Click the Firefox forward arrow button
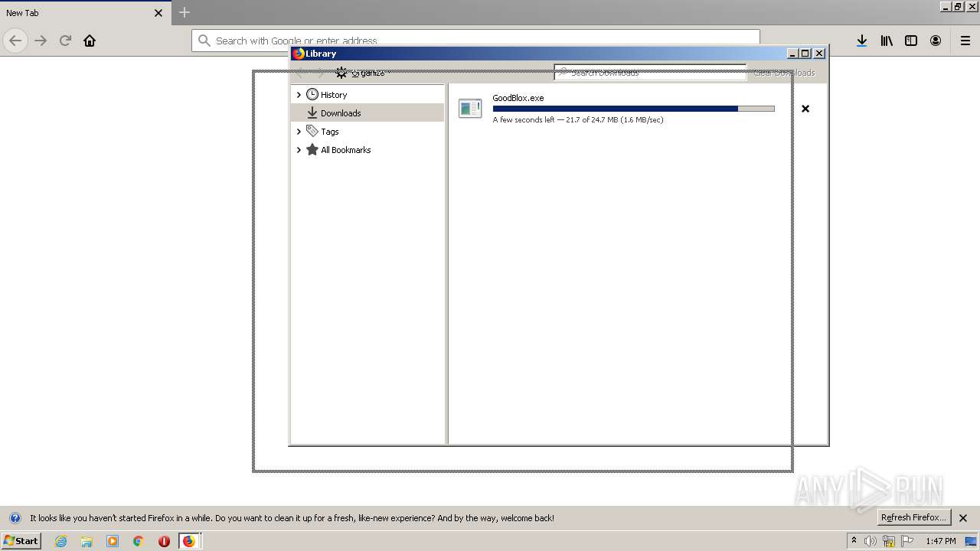The image size is (980, 551). (41, 41)
